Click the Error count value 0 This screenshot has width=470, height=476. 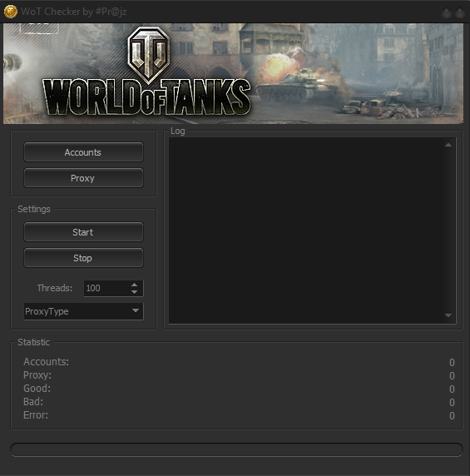click(452, 416)
